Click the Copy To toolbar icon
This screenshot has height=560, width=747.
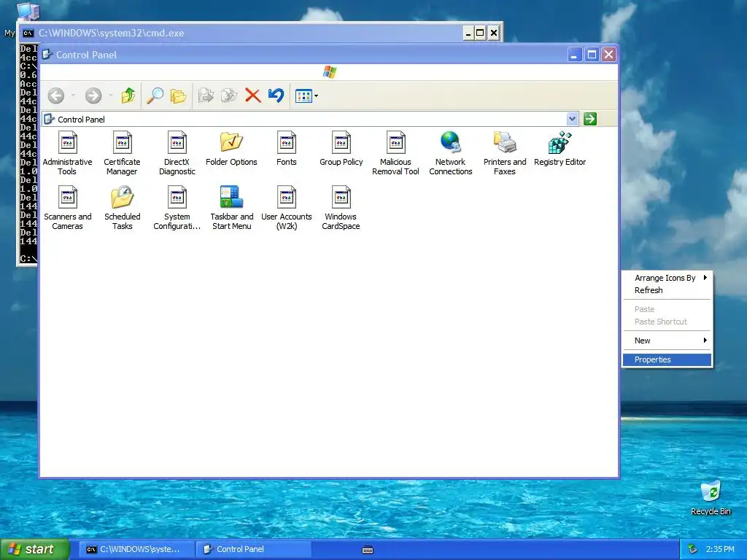click(x=229, y=96)
